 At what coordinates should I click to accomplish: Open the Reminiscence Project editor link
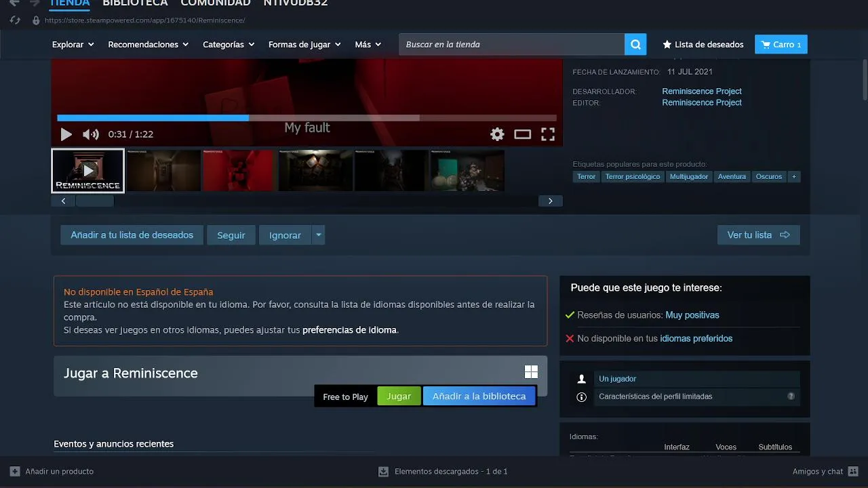[x=702, y=103]
